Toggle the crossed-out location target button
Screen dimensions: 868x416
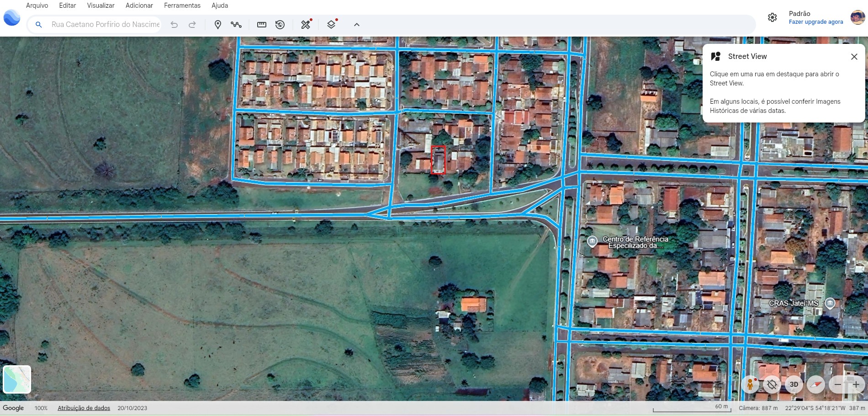pyautogui.click(x=772, y=384)
